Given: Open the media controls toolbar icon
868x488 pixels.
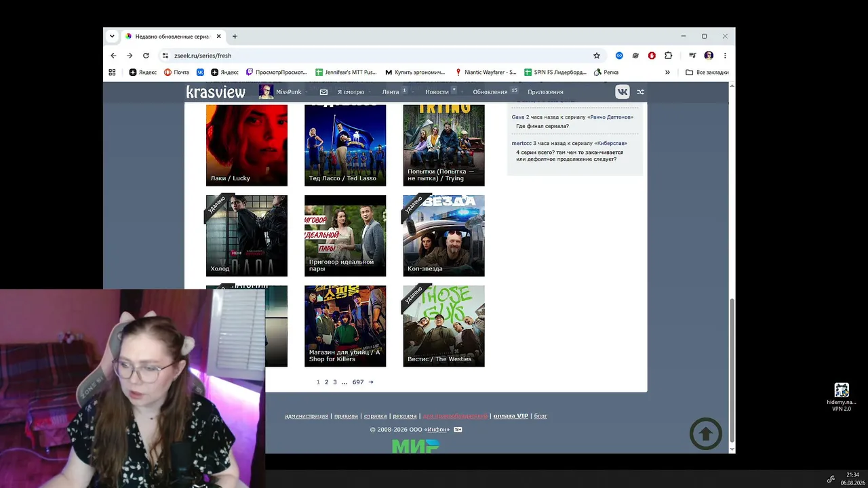Looking at the screenshot, I should point(692,56).
